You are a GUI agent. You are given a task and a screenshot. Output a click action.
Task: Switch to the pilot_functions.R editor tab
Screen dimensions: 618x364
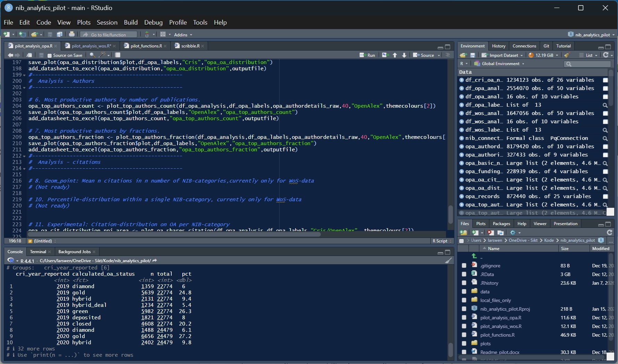(x=146, y=46)
